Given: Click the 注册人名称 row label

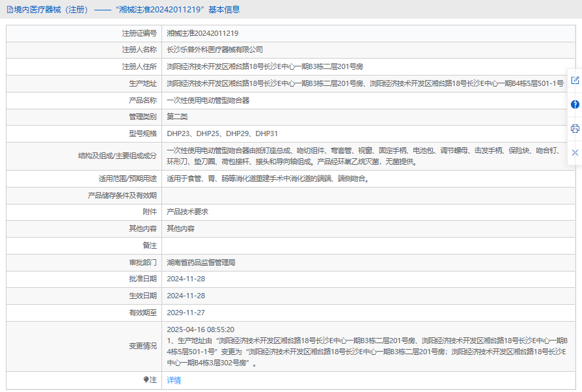Looking at the screenshot, I should [x=139, y=49].
